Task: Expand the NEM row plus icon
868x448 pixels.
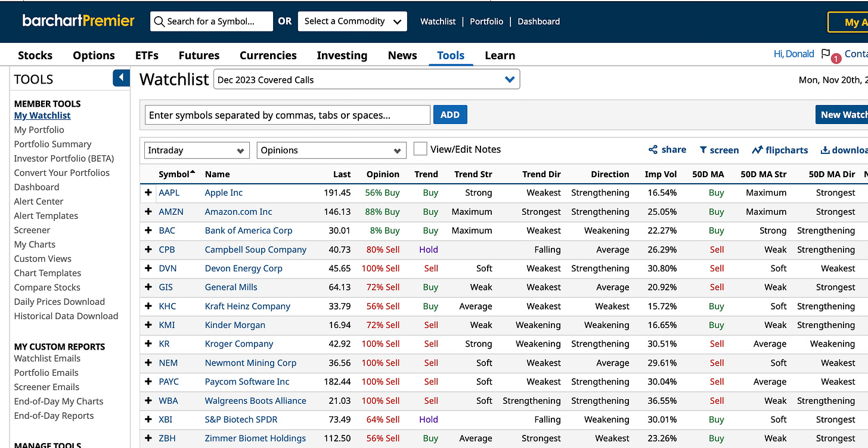Action: click(x=148, y=363)
